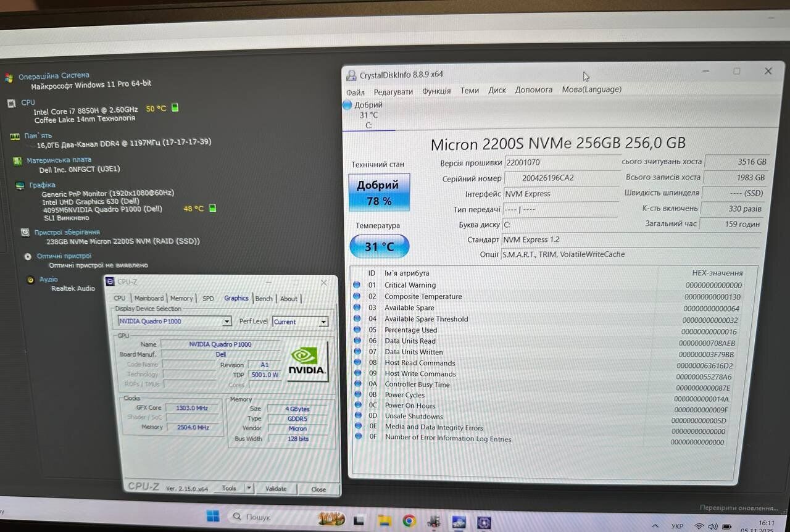This screenshot has height=532, width=790.
Task: Switch to the Mainboard tab in CPU-Z
Action: pyautogui.click(x=149, y=298)
